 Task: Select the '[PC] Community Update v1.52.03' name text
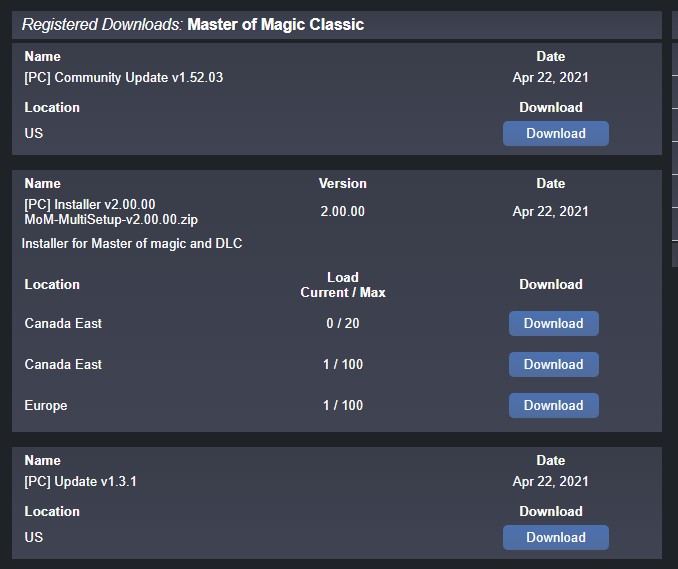(123, 78)
